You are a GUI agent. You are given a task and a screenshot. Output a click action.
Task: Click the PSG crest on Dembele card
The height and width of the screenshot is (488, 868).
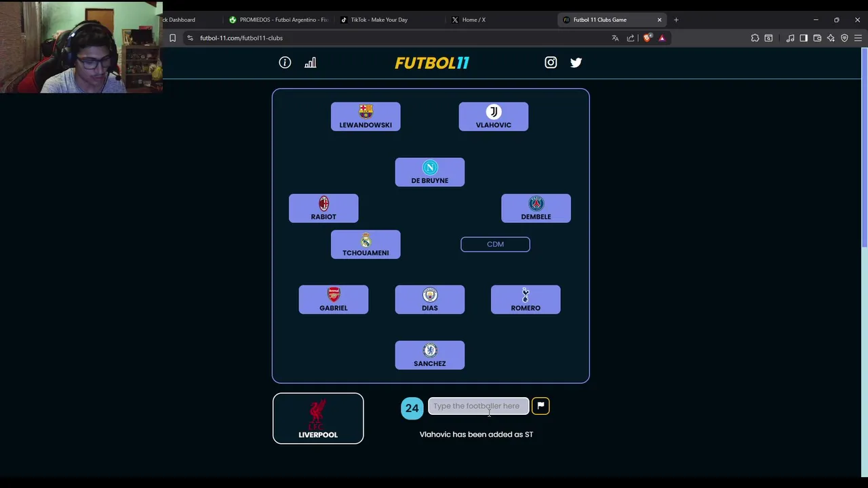tap(536, 203)
